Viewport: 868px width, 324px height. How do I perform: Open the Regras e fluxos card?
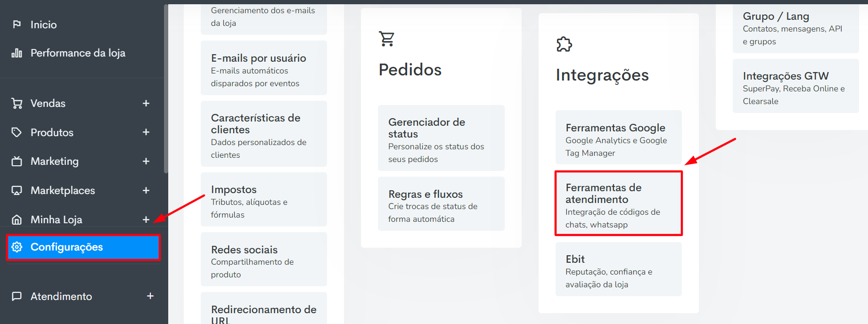click(x=441, y=203)
